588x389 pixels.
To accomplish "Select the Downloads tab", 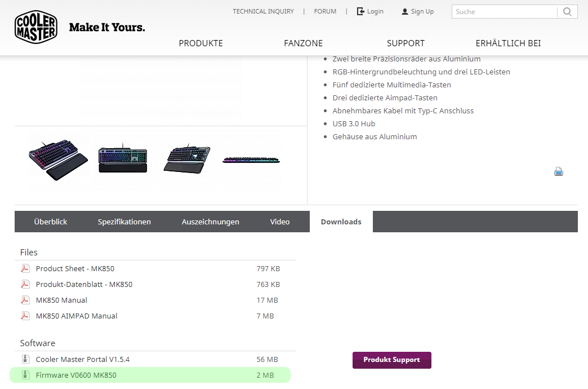I will [x=341, y=222].
